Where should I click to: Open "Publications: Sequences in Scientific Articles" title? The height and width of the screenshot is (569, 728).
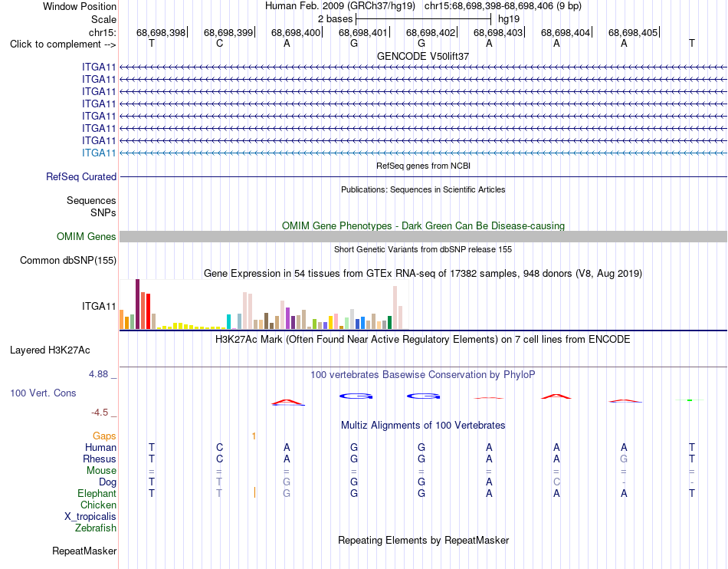(x=423, y=189)
